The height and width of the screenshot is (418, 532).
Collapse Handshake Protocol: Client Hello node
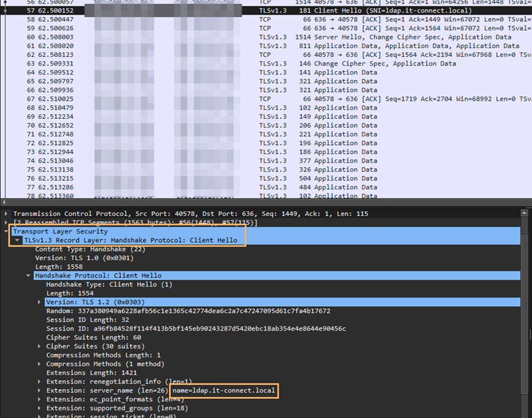pos(28,276)
